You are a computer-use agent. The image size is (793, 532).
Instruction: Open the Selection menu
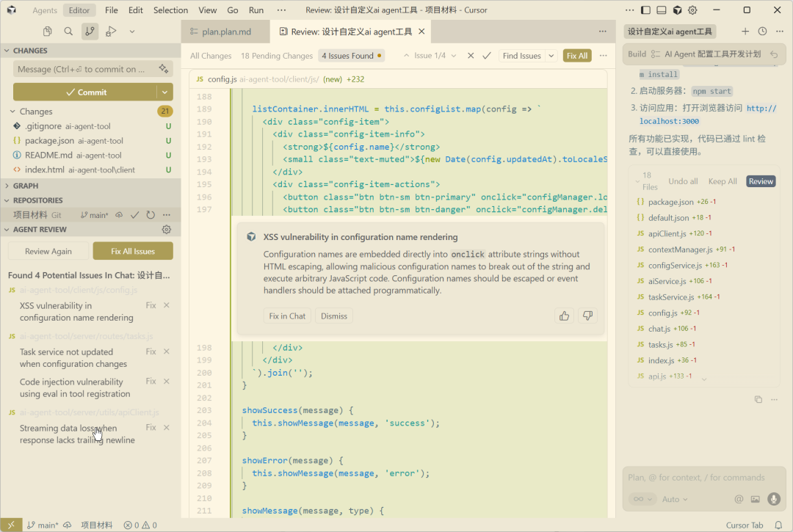click(x=170, y=10)
